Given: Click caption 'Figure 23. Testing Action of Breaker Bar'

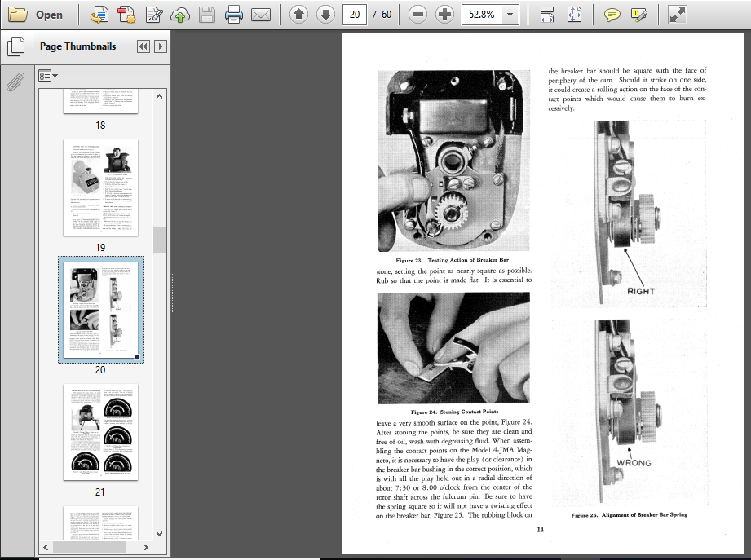Looking at the screenshot, I should [452, 260].
